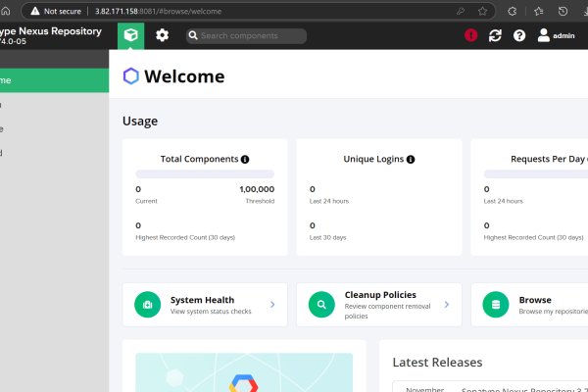Image resolution: width=588 pixels, height=392 pixels.
Task: Click the Cleanup Policies green search icon
Action: 321,305
